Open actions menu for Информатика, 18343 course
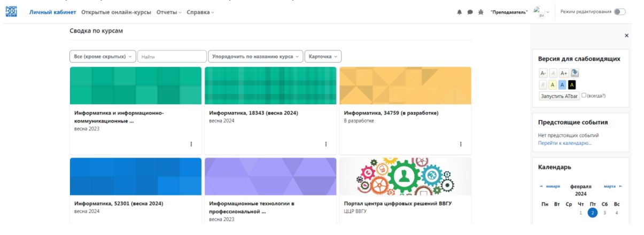Image resolution: width=644 pixels, height=235 pixels. click(326, 144)
